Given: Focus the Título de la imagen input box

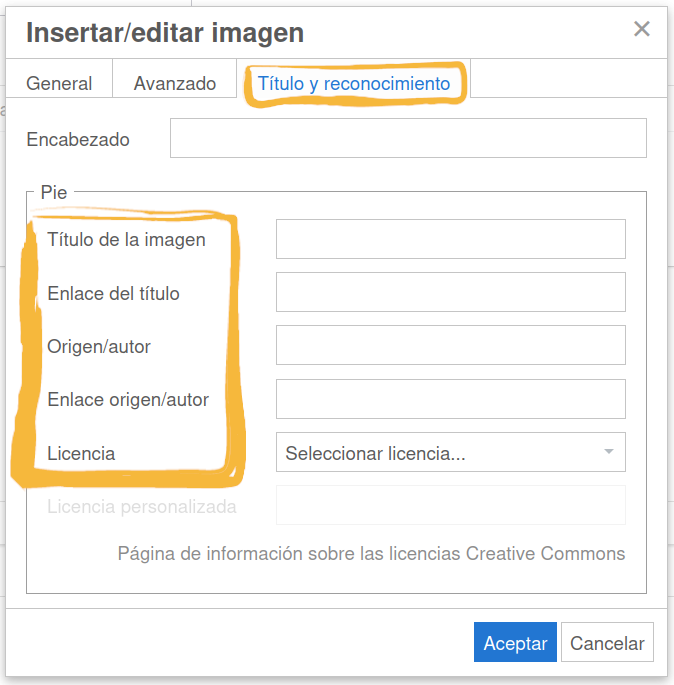Looking at the screenshot, I should [450, 240].
